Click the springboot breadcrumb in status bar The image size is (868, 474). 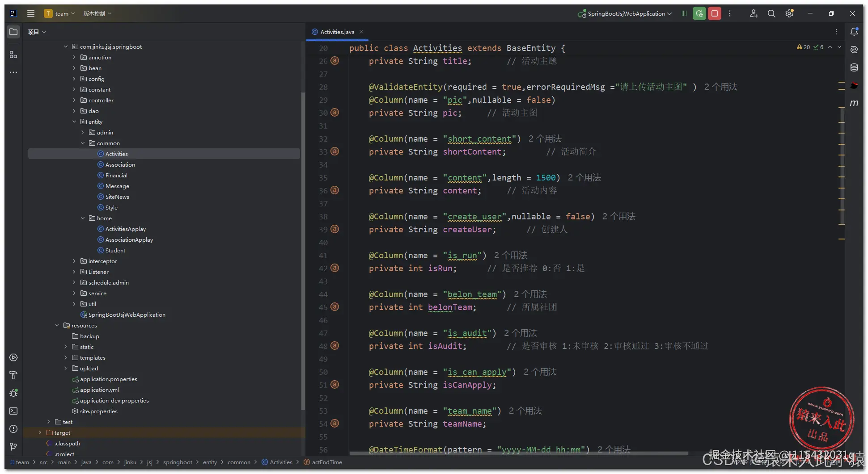[x=178, y=462]
